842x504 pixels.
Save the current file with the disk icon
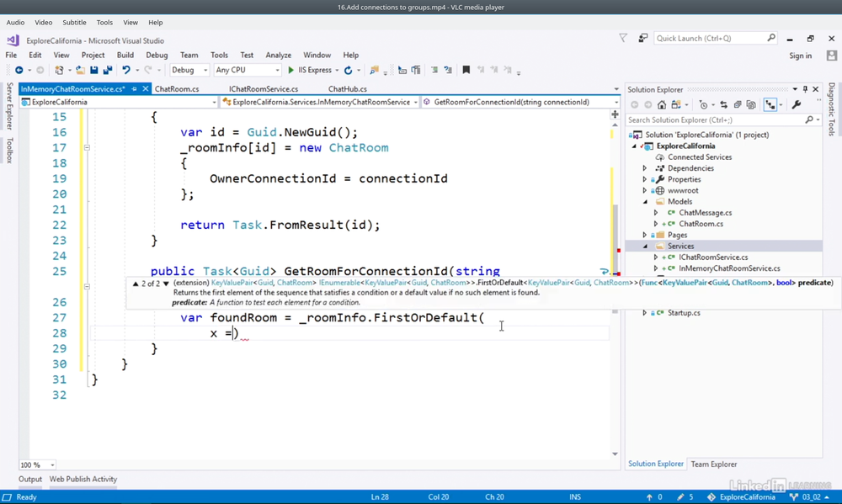pyautogui.click(x=94, y=71)
